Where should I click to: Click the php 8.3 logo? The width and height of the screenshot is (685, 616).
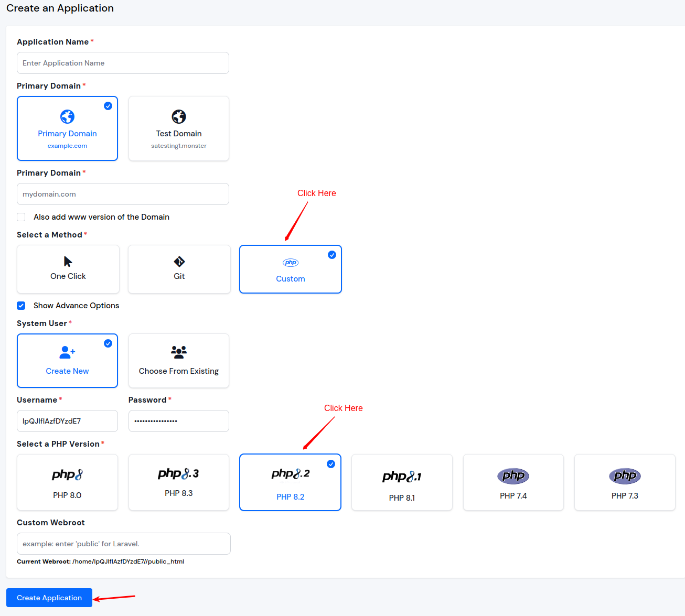(x=179, y=473)
